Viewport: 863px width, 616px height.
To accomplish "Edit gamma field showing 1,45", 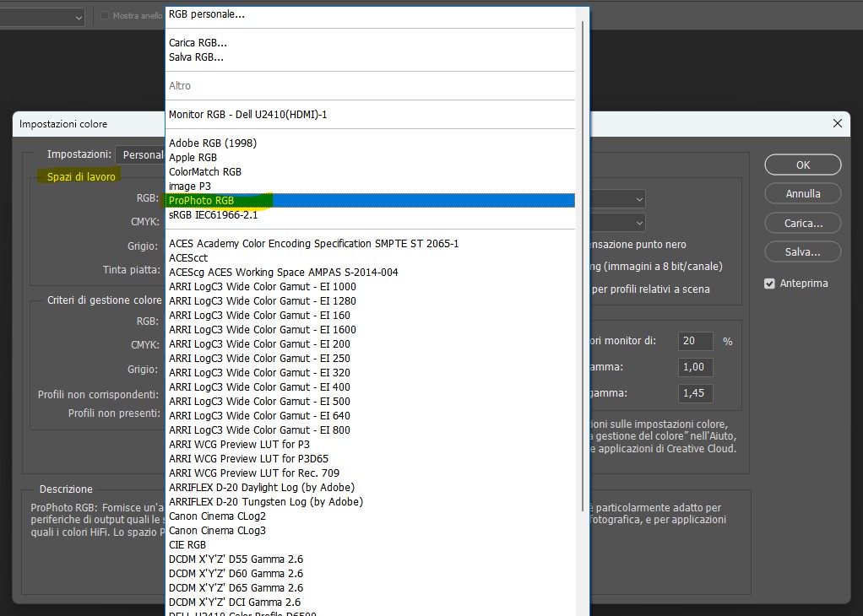I will click(x=695, y=393).
